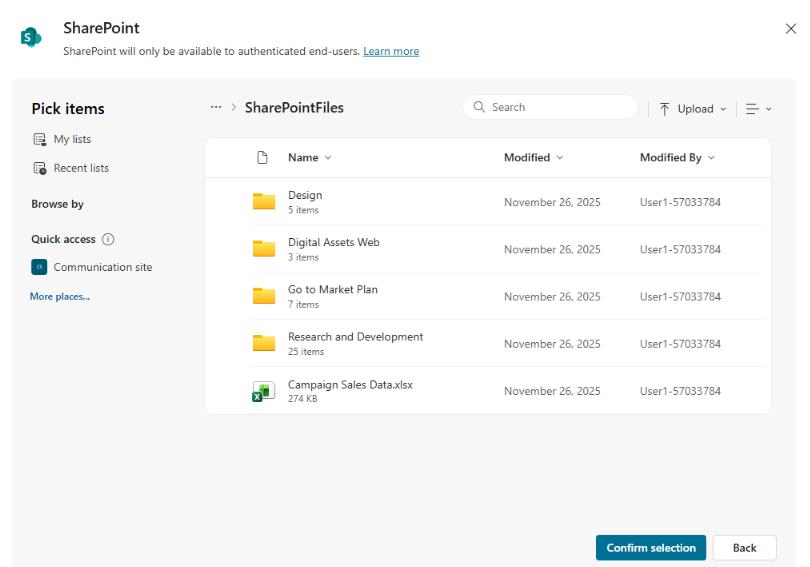Open the view options dropdown

coord(759,109)
